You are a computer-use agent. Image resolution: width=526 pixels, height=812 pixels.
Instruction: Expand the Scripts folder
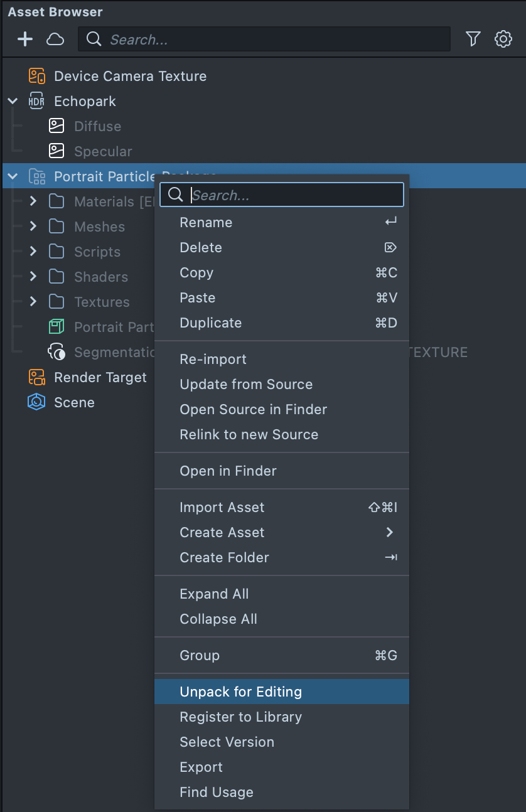33,252
